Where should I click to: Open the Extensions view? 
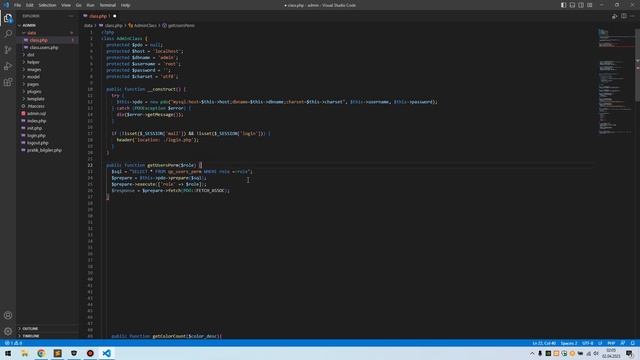point(8,82)
